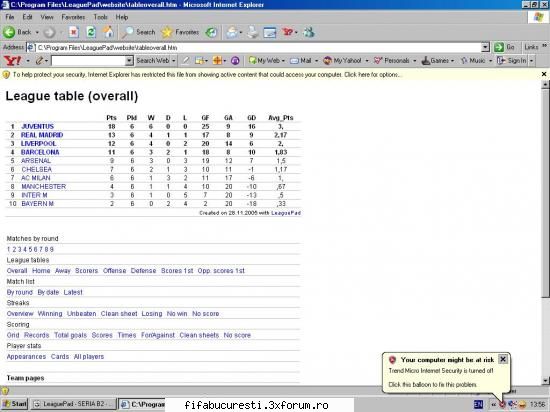Expand the address bar dropdown arrow
The width and height of the screenshot is (550, 412).
click(x=485, y=47)
